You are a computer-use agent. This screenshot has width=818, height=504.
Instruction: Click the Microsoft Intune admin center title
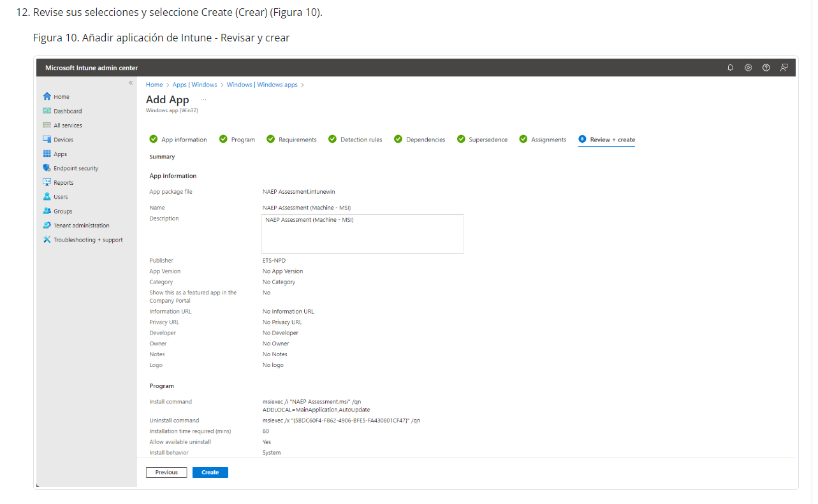click(91, 68)
